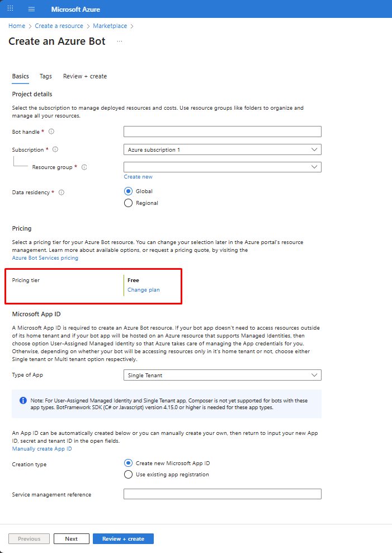
Task: Click the ellipsis next to page title
Action: pos(119,41)
